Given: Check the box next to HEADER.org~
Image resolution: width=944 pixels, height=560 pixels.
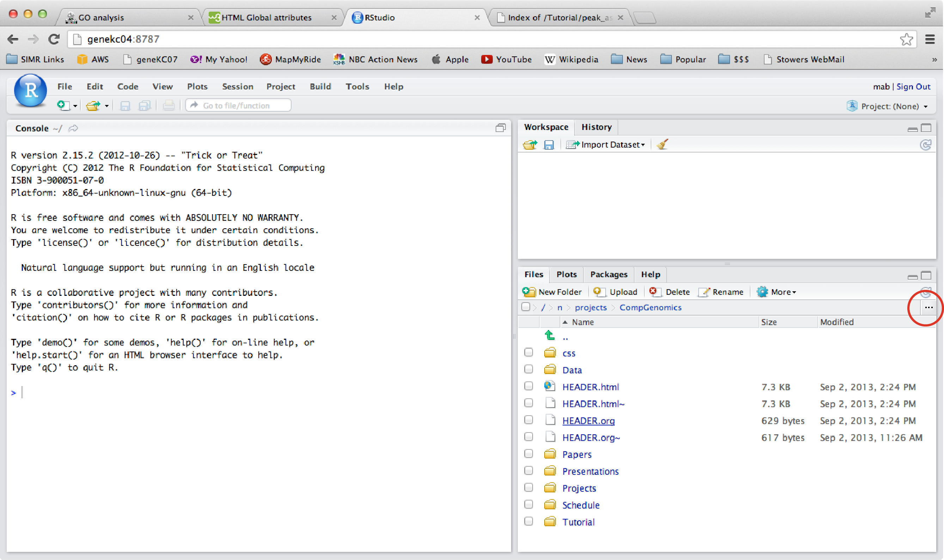Looking at the screenshot, I should (x=529, y=437).
